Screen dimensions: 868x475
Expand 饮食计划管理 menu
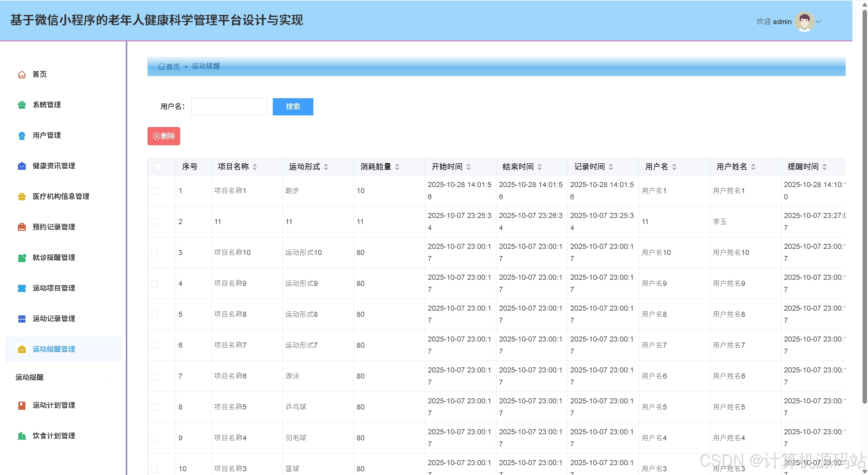(x=63, y=436)
